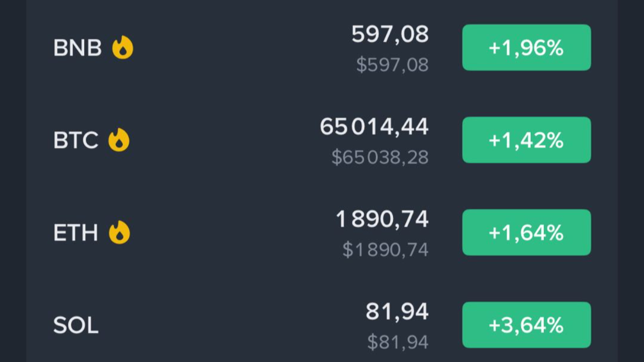Click the trending flame icon by ETH
This screenshot has height=362, width=644.
pyautogui.click(x=119, y=232)
